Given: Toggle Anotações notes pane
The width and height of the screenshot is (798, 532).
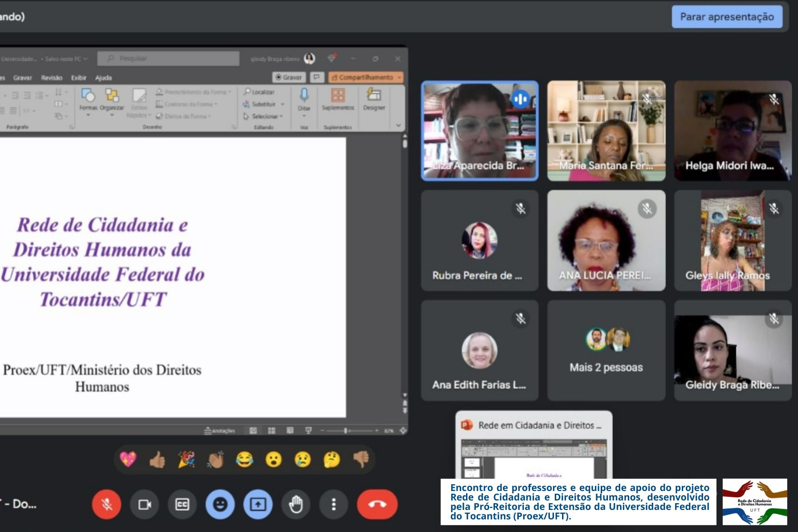Looking at the screenshot, I should tap(220, 431).
